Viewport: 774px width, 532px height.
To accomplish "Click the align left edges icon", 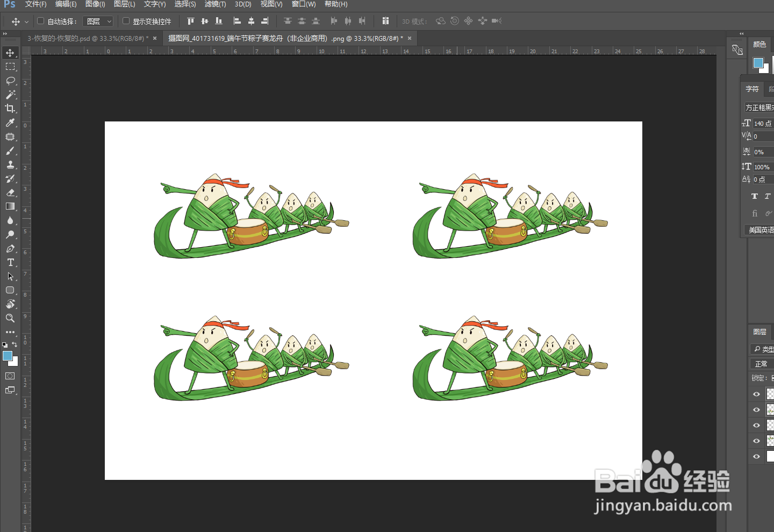I will [237, 21].
